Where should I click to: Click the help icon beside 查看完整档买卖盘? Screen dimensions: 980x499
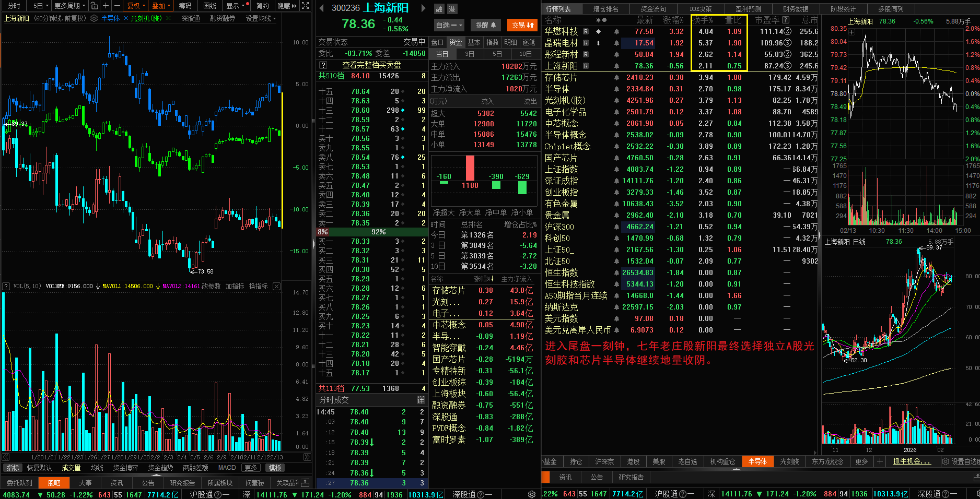coord(323,65)
